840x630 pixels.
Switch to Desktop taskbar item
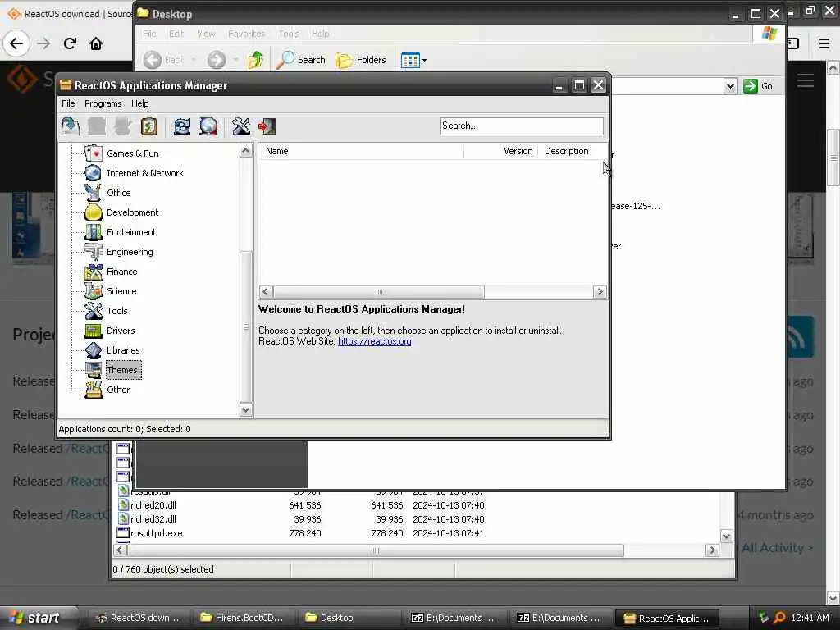347,618
